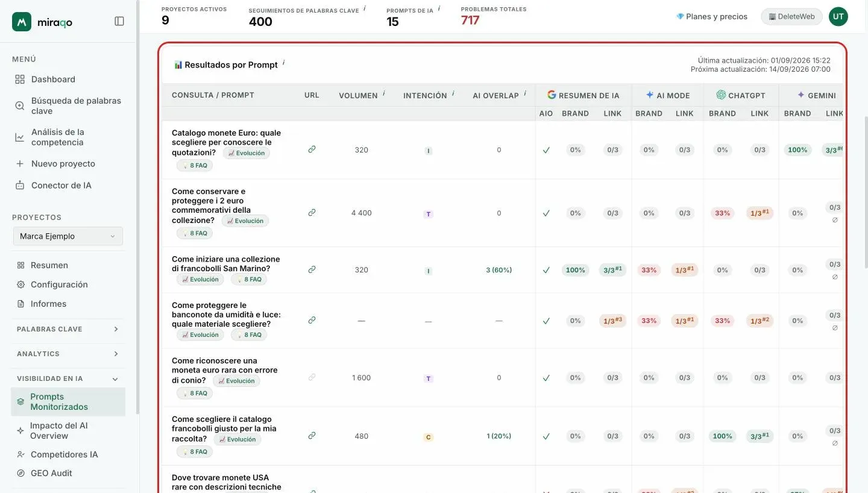Open Planes y precios
The image size is (868, 493).
(x=712, y=17)
